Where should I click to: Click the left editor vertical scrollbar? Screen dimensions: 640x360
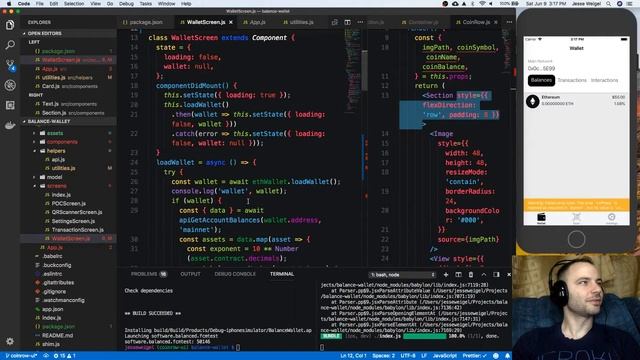coord(364,70)
